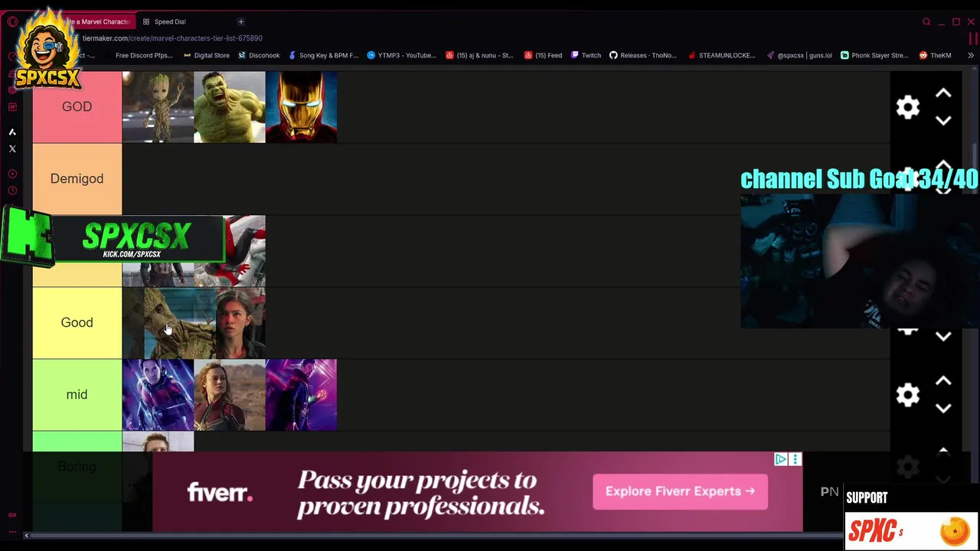Open TheKM bookmark
980x551 pixels.
coord(936,55)
